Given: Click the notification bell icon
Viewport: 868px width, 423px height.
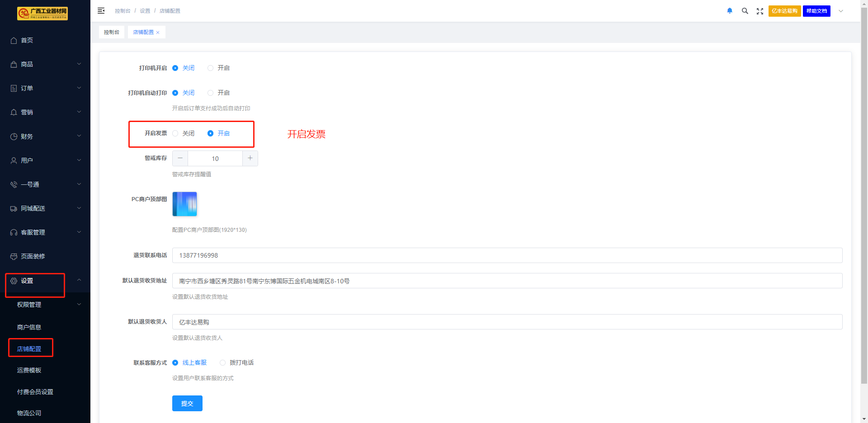Looking at the screenshot, I should coord(730,11).
